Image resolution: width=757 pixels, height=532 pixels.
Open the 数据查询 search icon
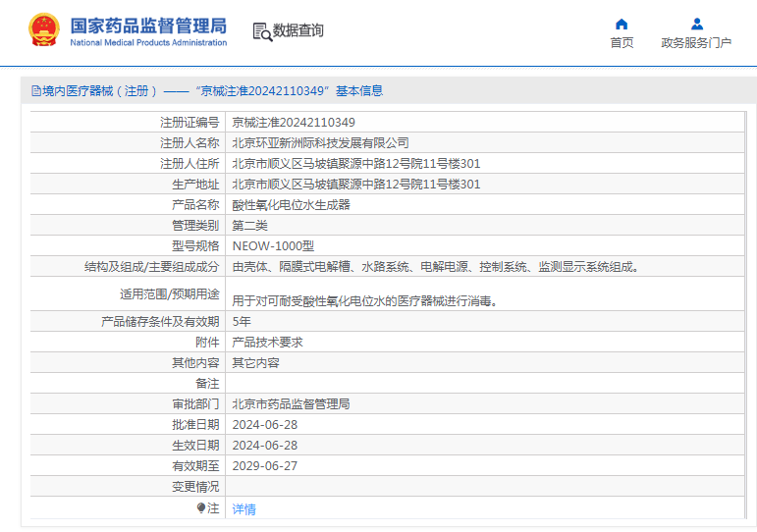[262, 31]
